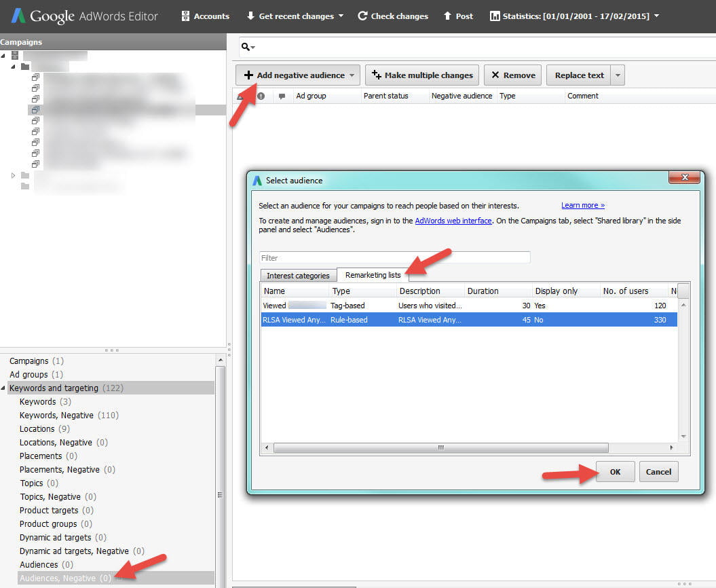Expand the collapsed campaign folder
This screenshot has height=588, width=716.
[14, 175]
